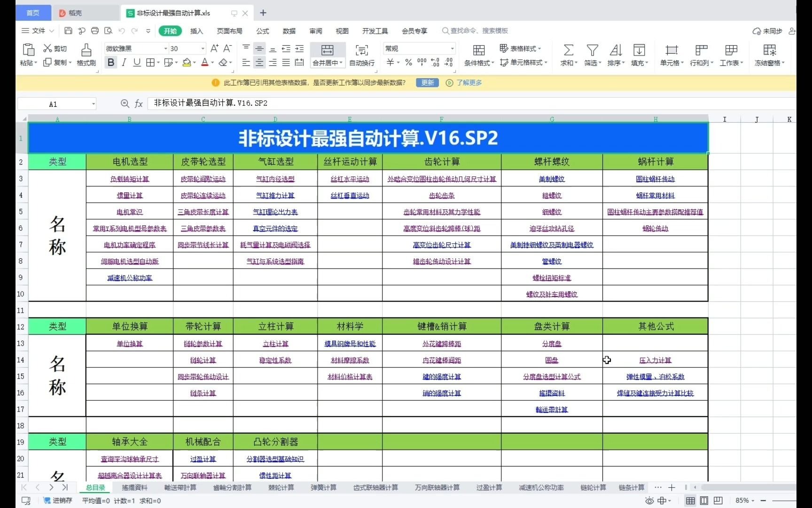Image resolution: width=812 pixels, height=508 pixels.
Task: Click the Cut (剪切) scissors icon
Action: (47, 48)
